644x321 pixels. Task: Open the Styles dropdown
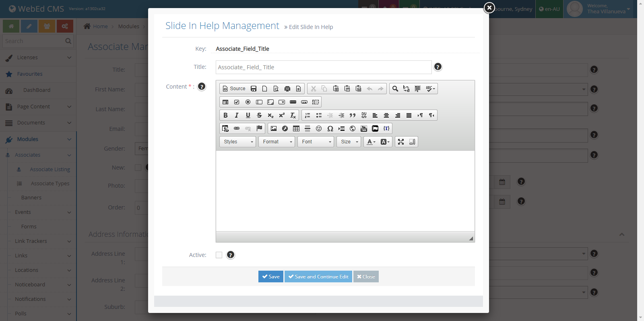(238, 142)
